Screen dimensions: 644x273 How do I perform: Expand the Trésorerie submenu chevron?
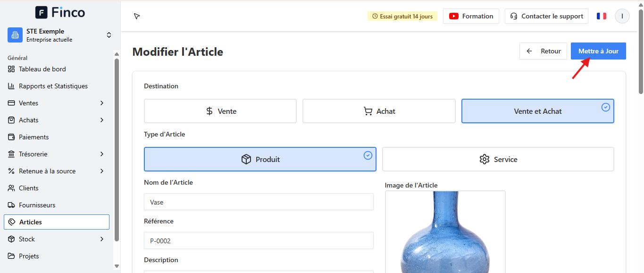point(102,154)
